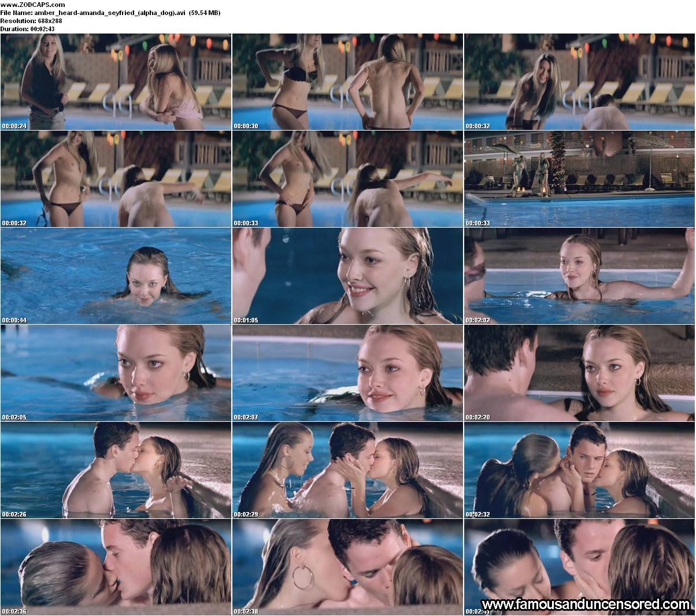The image size is (696, 616).
Task: Select the frame timestamped 00:01:05
Action: pos(347,276)
